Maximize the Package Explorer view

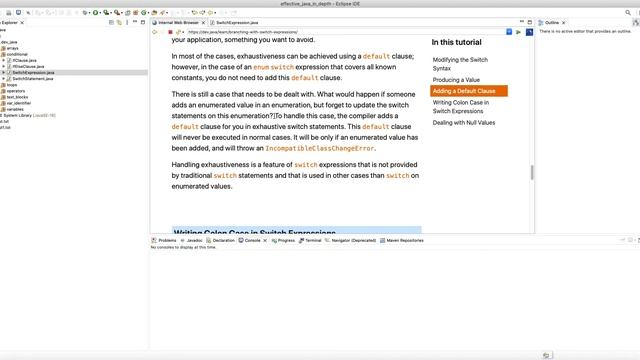coord(142,22)
